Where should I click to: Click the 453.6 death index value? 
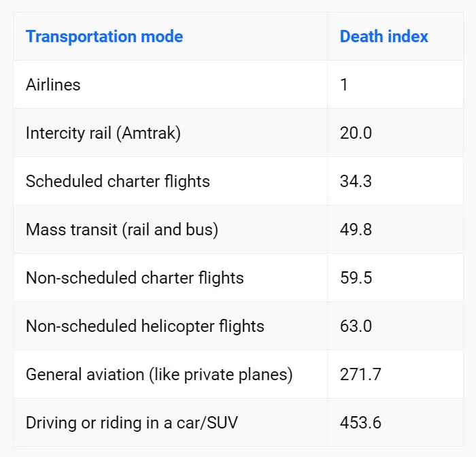pyautogui.click(x=360, y=423)
